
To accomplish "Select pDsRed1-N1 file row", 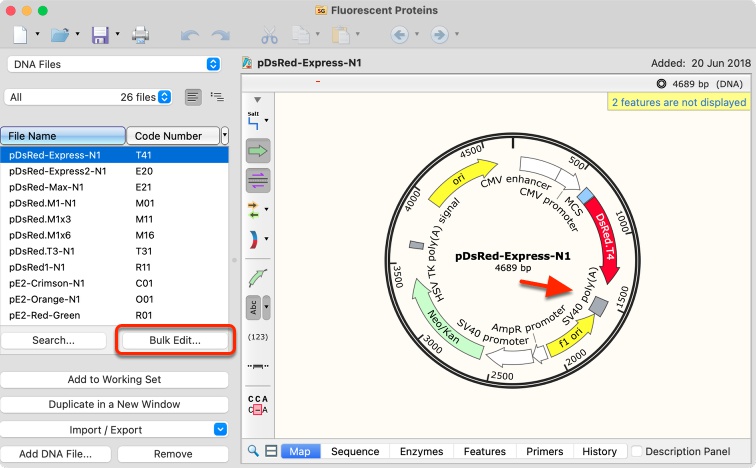I will click(x=114, y=267).
